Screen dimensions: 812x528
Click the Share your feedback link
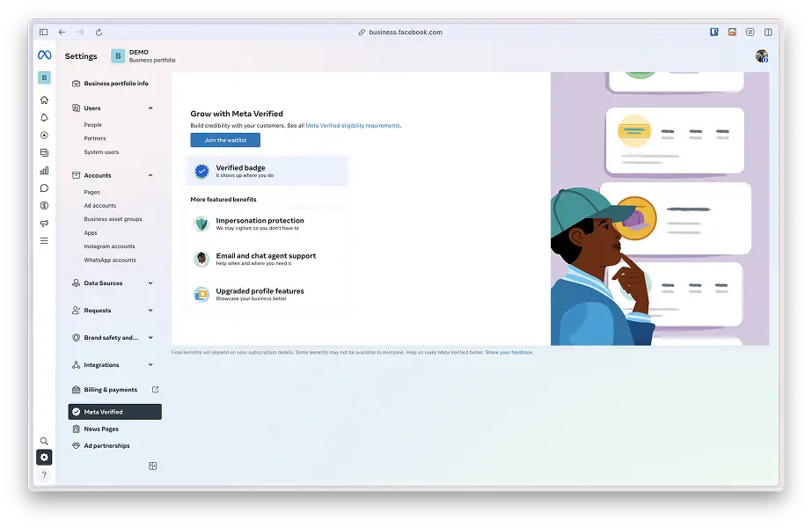pyautogui.click(x=509, y=352)
